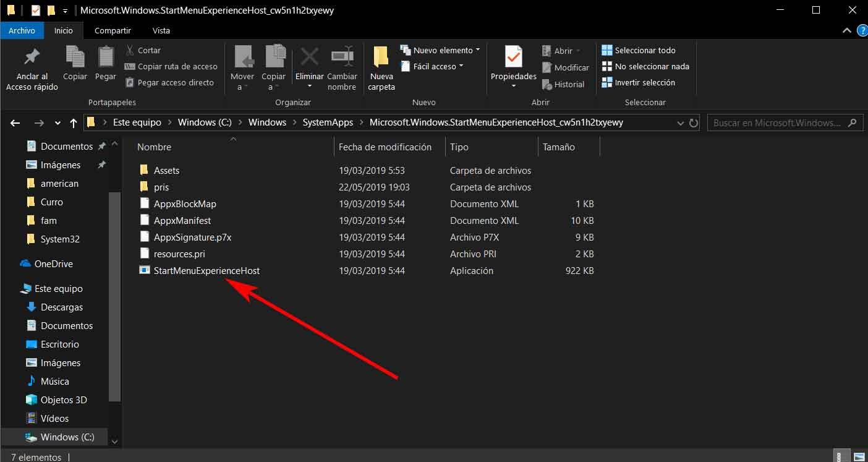The width and height of the screenshot is (868, 462).
Task: Refresh the folder view
Action: click(694, 122)
